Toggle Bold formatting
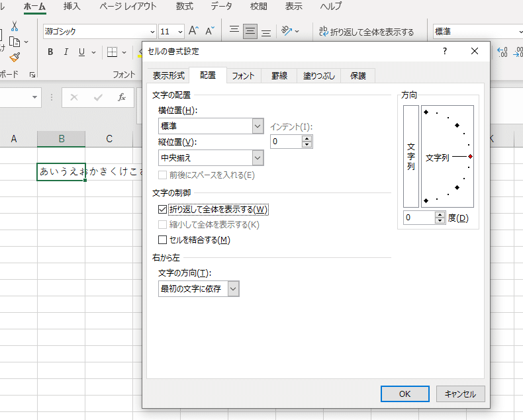The height and width of the screenshot is (420, 523). (50, 52)
